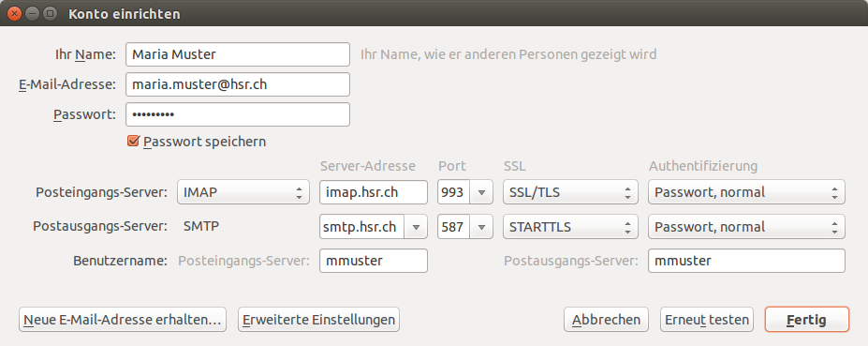Click the Authentifizierung column header
The height and width of the screenshot is (346, 868).
(703, 166)
